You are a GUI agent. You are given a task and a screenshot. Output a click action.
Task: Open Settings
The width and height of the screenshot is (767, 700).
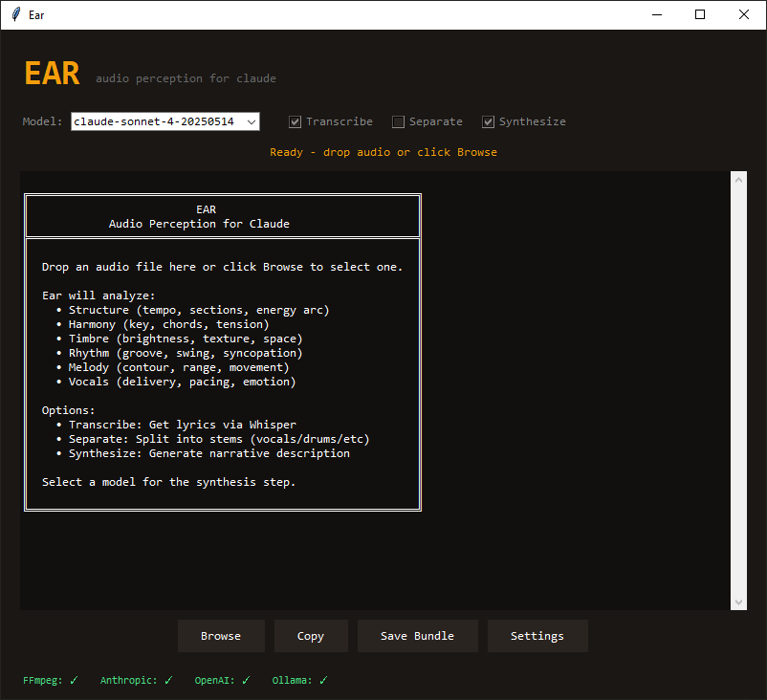537,636
